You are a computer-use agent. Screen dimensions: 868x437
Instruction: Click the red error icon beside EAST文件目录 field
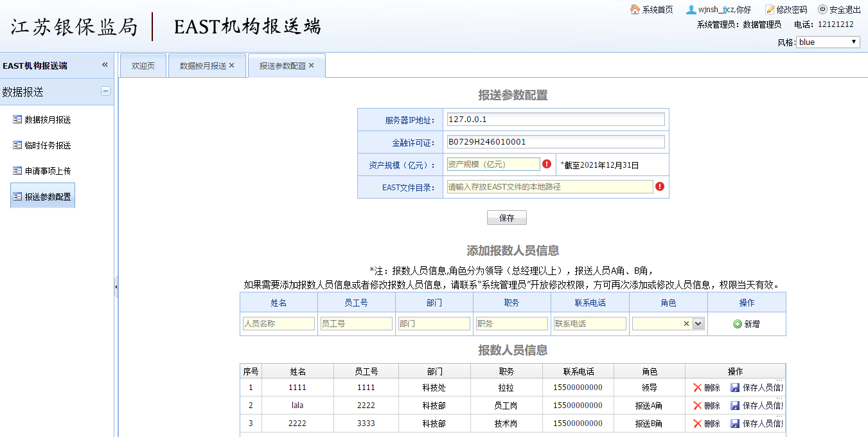[660, 186]
